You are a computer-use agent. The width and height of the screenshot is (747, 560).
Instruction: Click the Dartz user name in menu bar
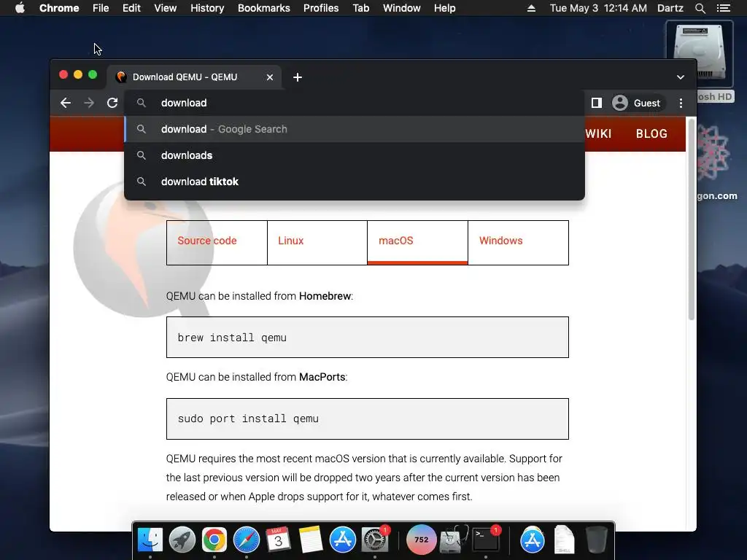[x=670, y=8]
